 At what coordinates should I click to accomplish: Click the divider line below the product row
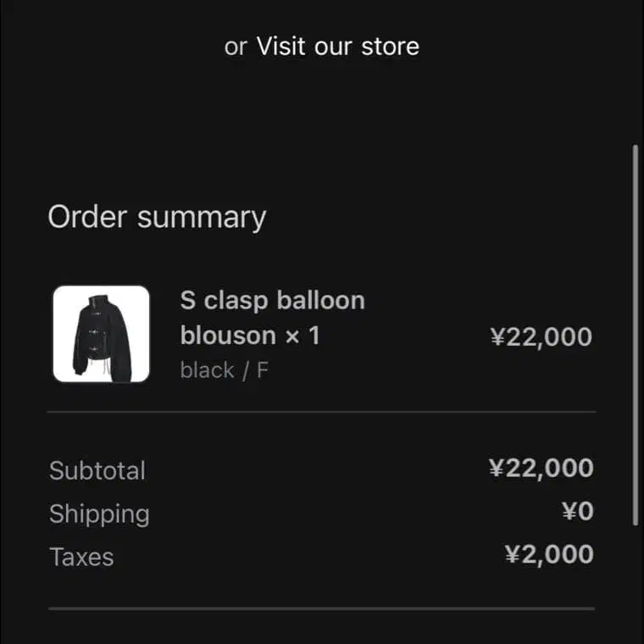point(321,412)
